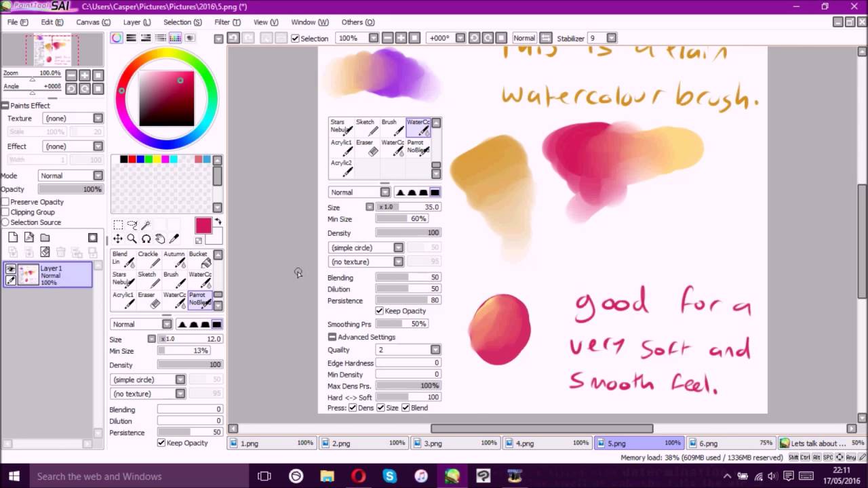
Task: Toggle Press Blend checkbox
Action: click(406, 407)
